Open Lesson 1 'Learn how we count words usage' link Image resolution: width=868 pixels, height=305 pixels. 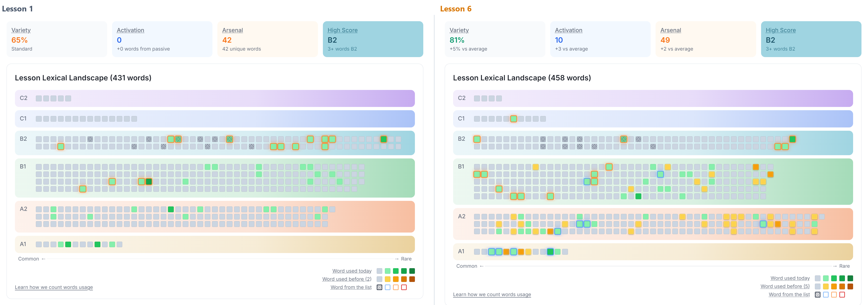click(54, 287)
